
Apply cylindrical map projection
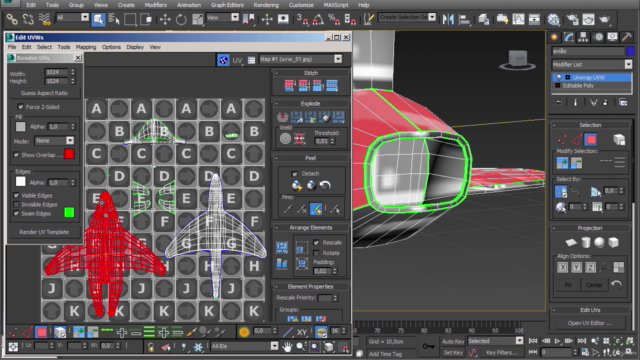click(586, 242)
